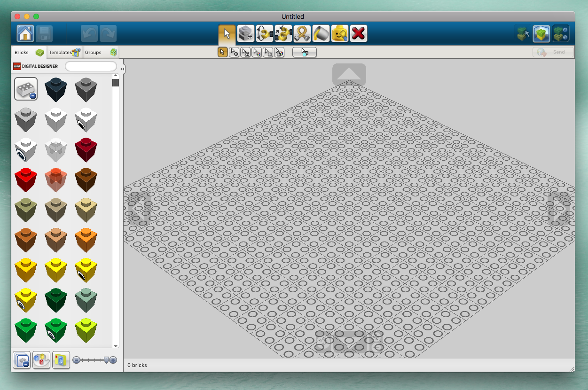Rotate camera up with top arrow
The width and height of the screenshot is (588, 390).
coord(349,74)
